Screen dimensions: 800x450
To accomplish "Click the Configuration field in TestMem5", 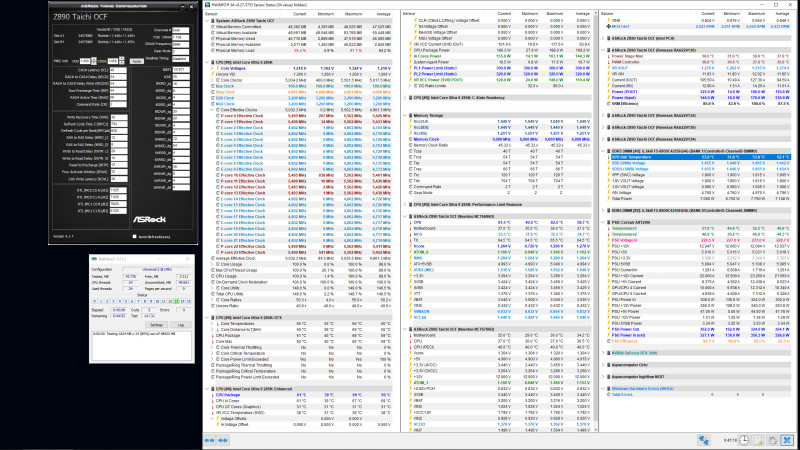I will tap(157, 269).
